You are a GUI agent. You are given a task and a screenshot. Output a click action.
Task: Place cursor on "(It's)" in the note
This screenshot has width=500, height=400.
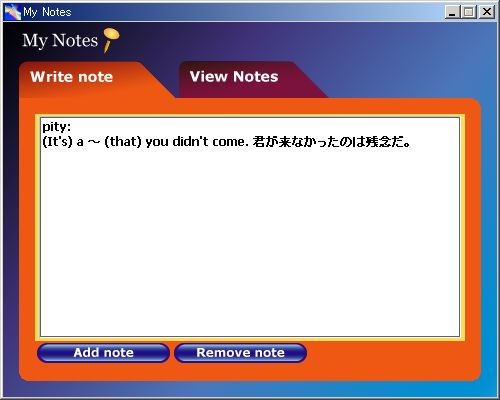(57, 142)
